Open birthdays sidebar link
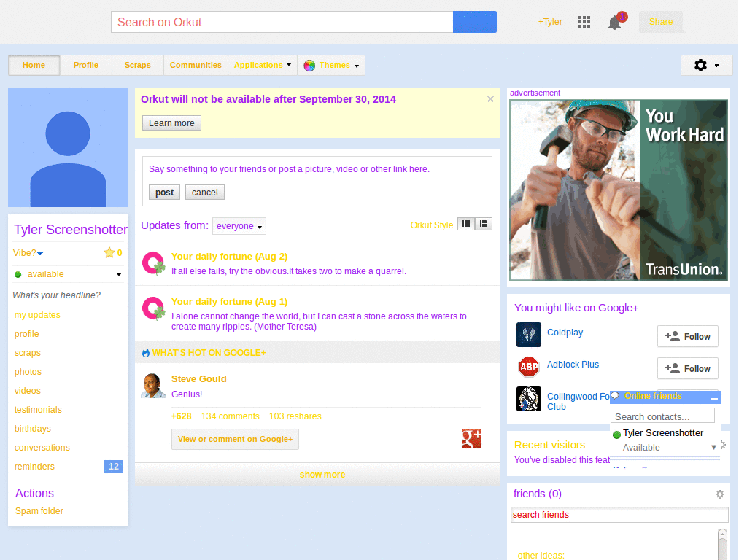Screen dimensions: 747x560 32,429
